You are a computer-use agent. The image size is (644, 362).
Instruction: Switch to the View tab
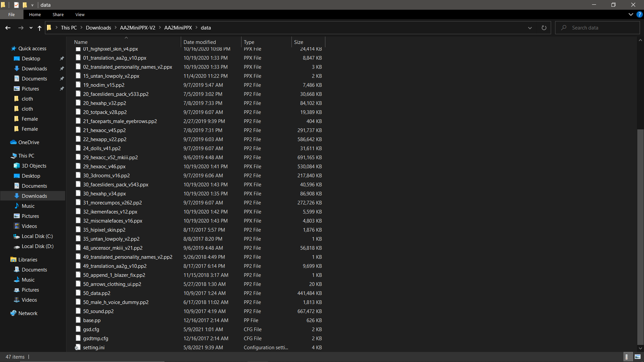[79, 14]
